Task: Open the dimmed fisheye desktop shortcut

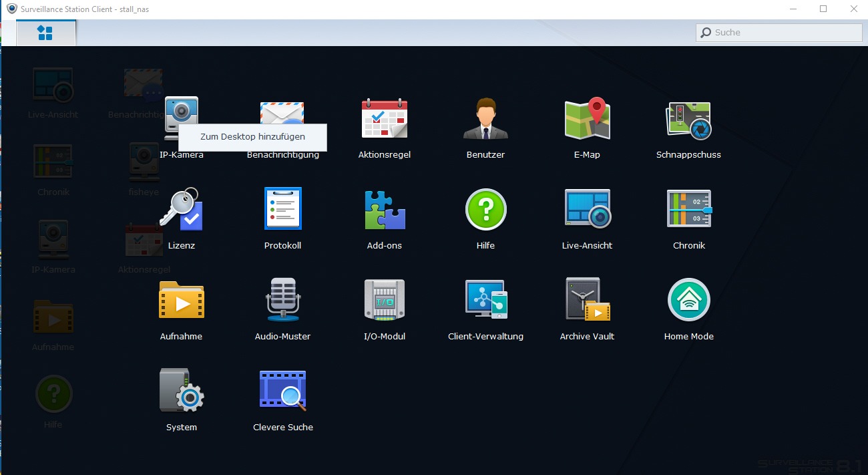Action: click(x=144, y=162)
